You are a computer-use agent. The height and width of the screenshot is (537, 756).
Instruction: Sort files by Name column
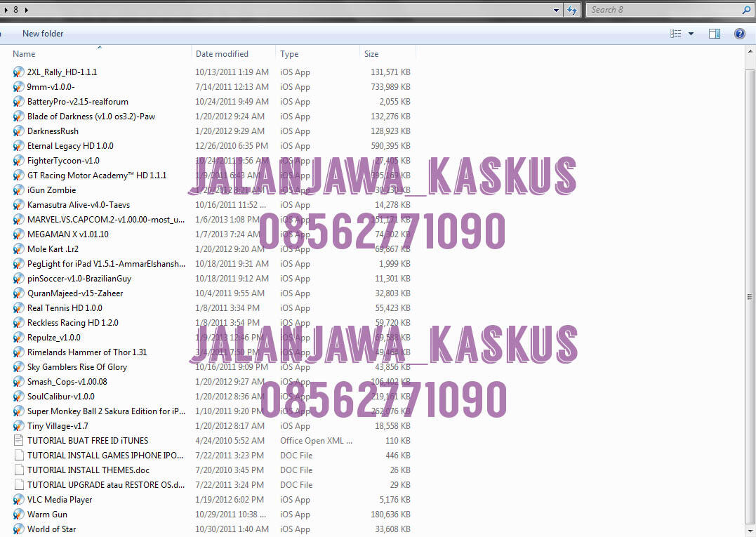(x=24, y=54)
